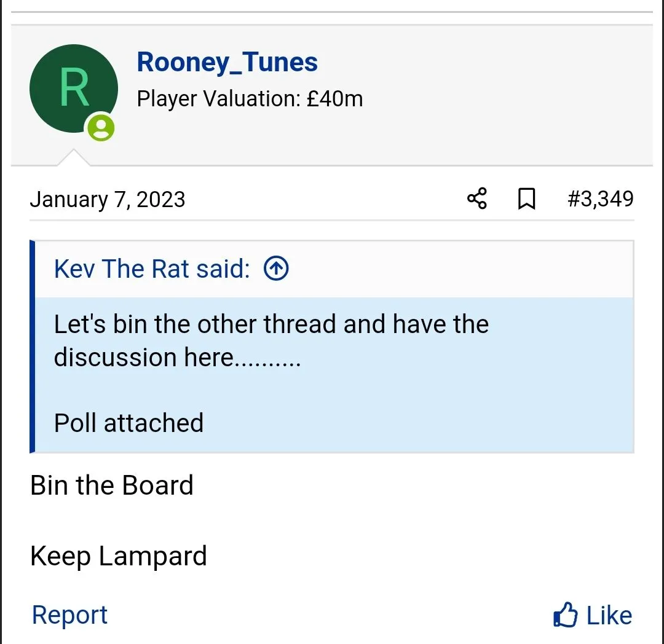
Task: Click the quoted "discussion here" line
Action: point(177,357)
